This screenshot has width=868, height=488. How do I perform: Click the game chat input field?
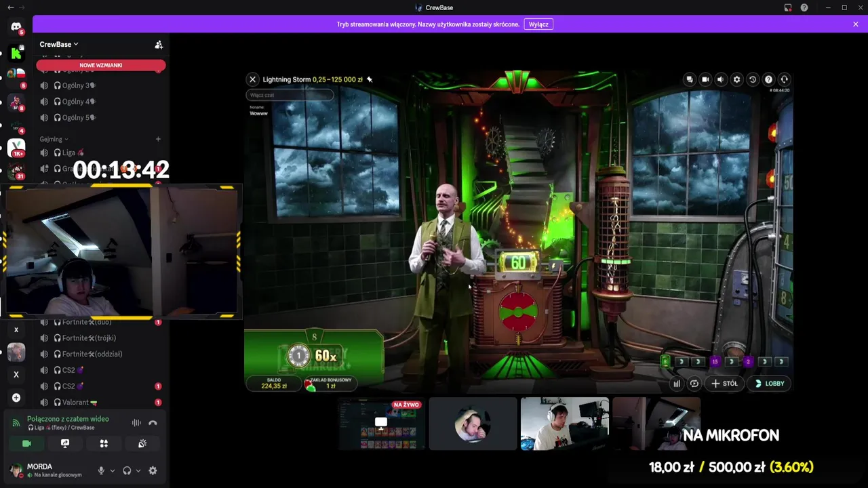pyautogui.click(x=290, y=95)
